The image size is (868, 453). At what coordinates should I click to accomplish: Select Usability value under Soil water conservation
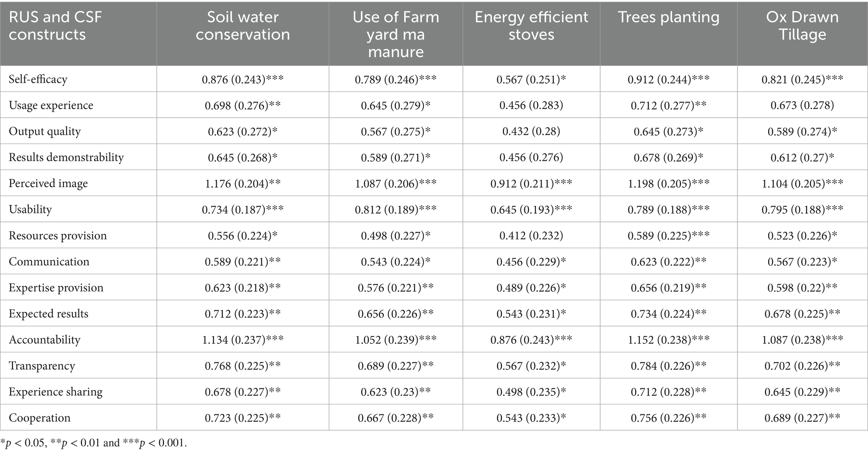[243, 209]
